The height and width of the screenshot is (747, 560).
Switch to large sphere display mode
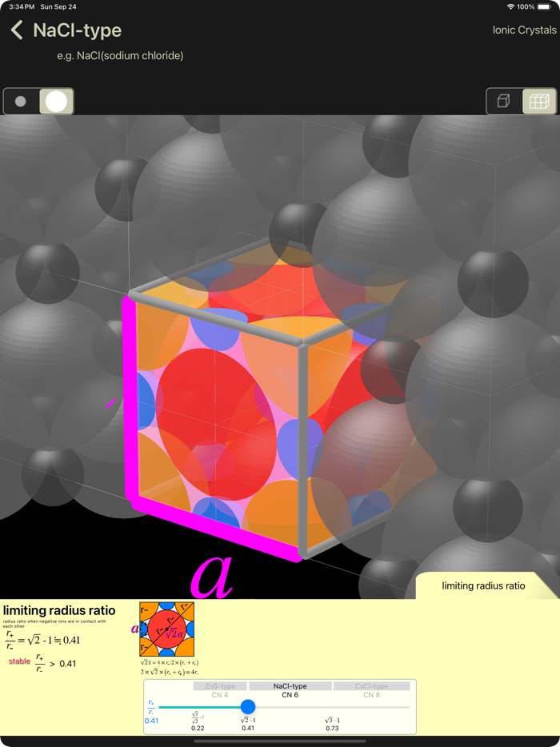[56, 101]
